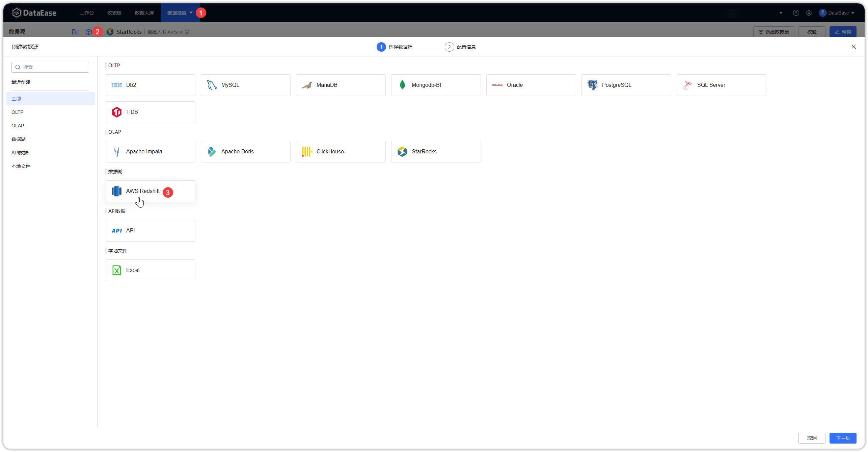Screen dimensions: 868x452
Task: Click the DataEase logo in top bar
Action: click(x=34, y=12)
